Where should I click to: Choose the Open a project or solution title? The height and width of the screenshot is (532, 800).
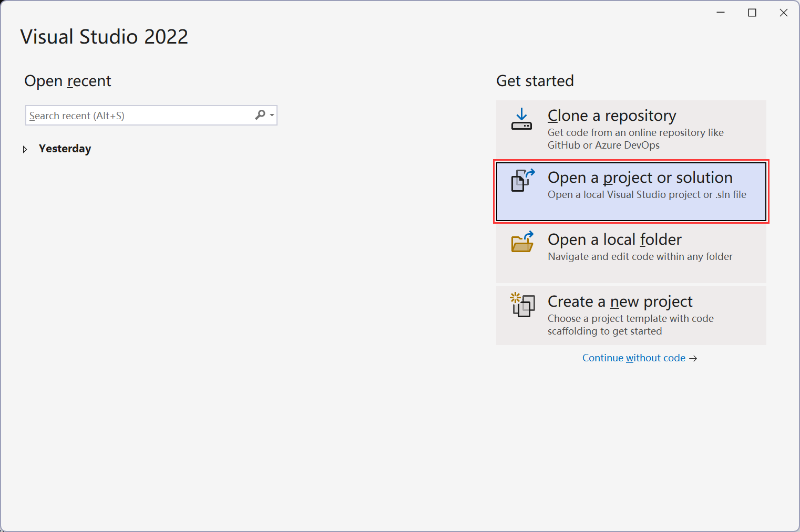[x=640, y=178]
